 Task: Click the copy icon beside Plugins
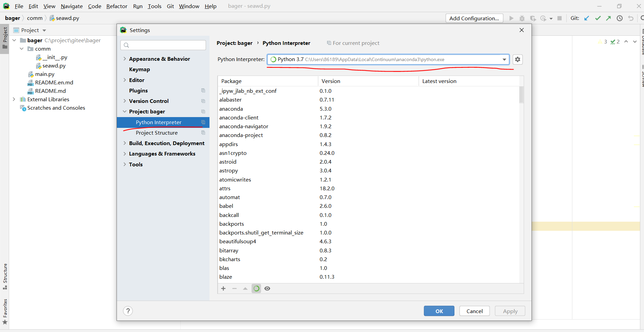pyautogui.click(x=203, y=90)
